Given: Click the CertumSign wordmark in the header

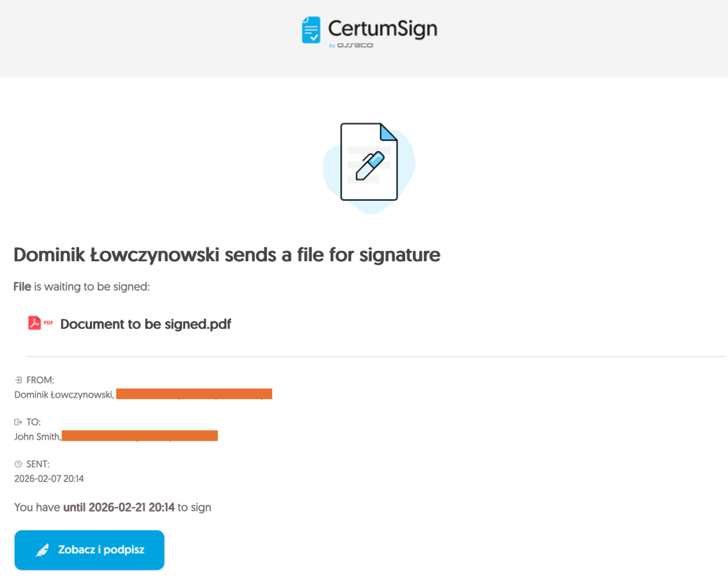Looking at the screenshot, I should (383, 28).
